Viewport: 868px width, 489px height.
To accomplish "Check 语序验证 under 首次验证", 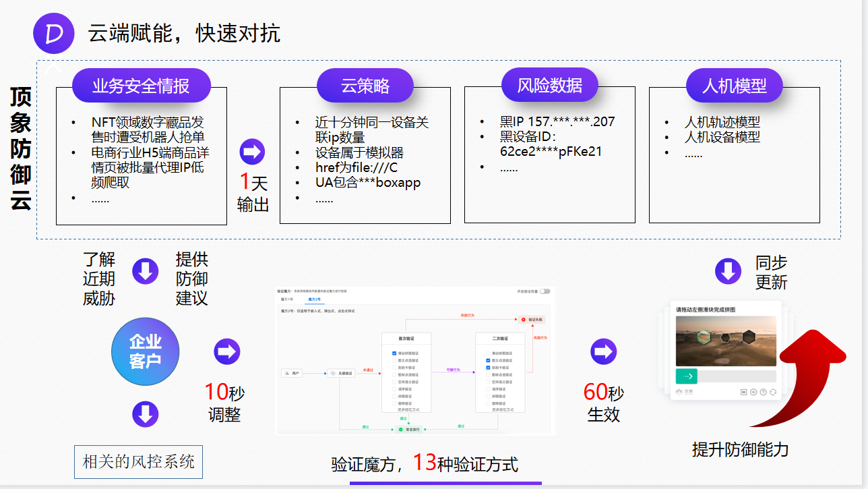I will (394, 389).
